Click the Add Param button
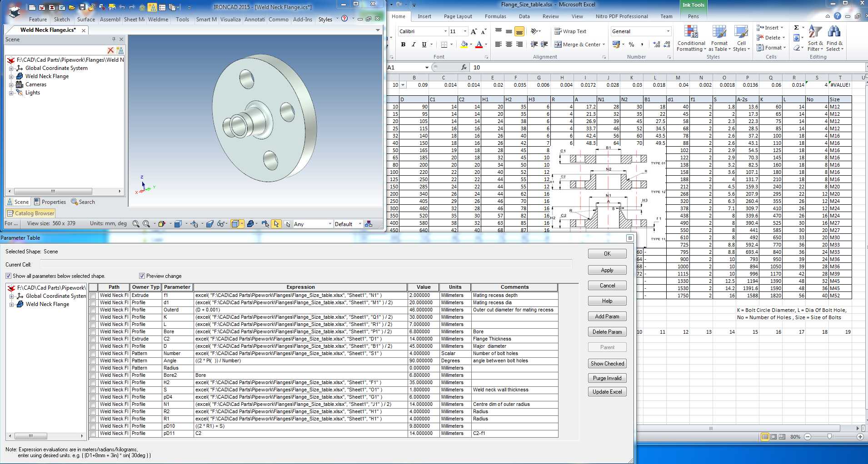 point(607,316)
